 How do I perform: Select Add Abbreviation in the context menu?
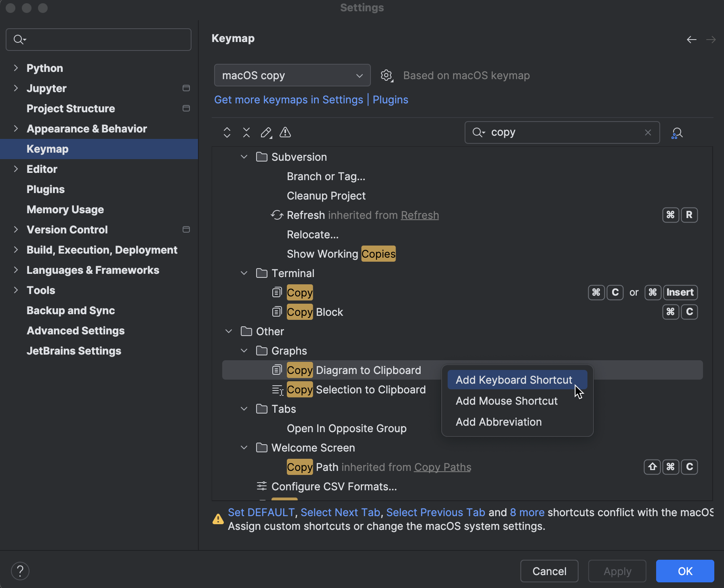tap(499, 422)
